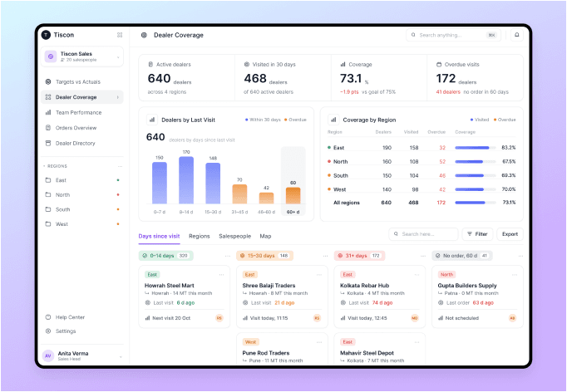Click the 0–14 days column badge
Image resolution: width=567 pixels, height=392 pixels.
coord(166,256)
